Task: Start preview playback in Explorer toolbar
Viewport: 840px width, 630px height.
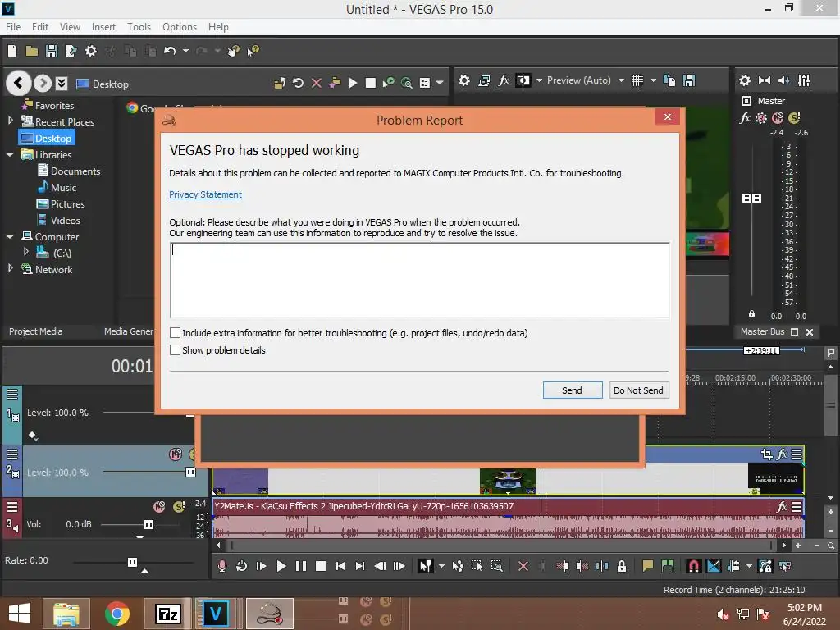Action: coord(353,83)
